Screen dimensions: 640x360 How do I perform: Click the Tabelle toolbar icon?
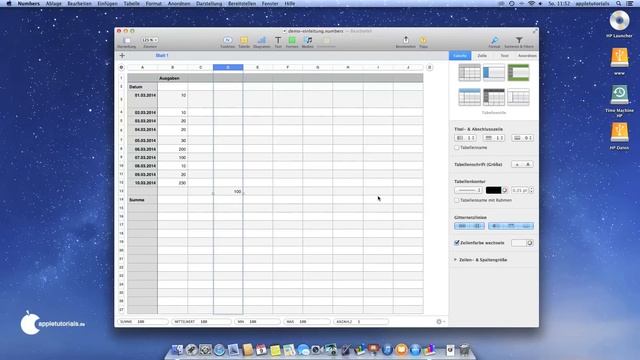pyautogui.click(x=244, y=40)
